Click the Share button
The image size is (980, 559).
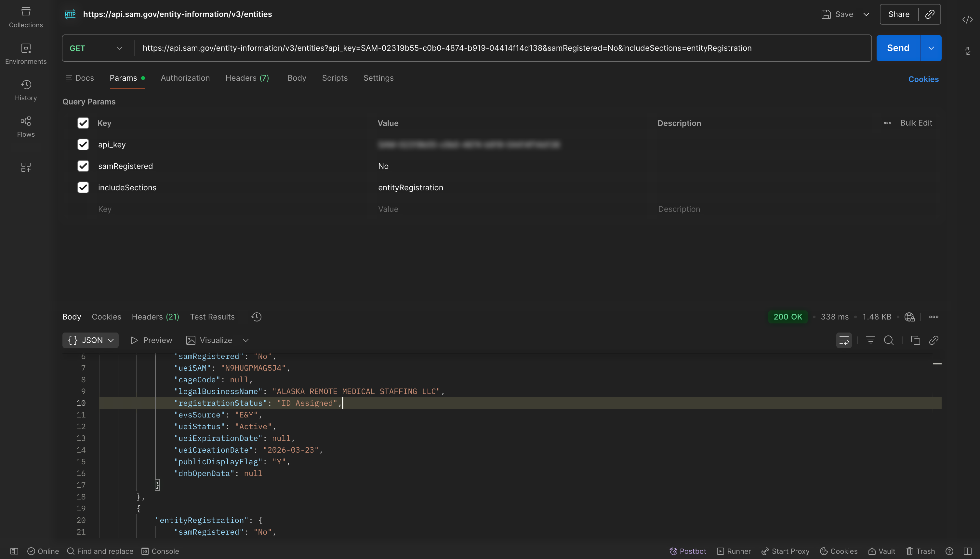[899, 14]
